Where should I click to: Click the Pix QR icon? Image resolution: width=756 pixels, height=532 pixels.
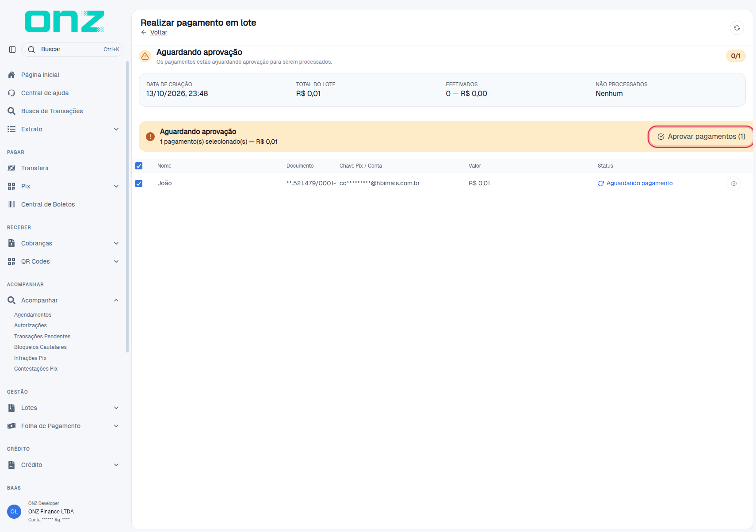pos(11,186)
